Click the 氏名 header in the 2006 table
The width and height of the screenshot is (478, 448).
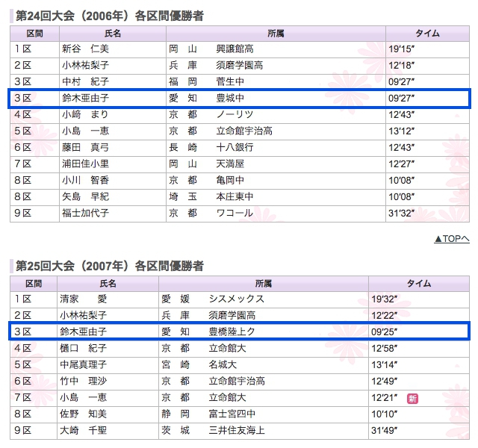click(x=113, y=33)
